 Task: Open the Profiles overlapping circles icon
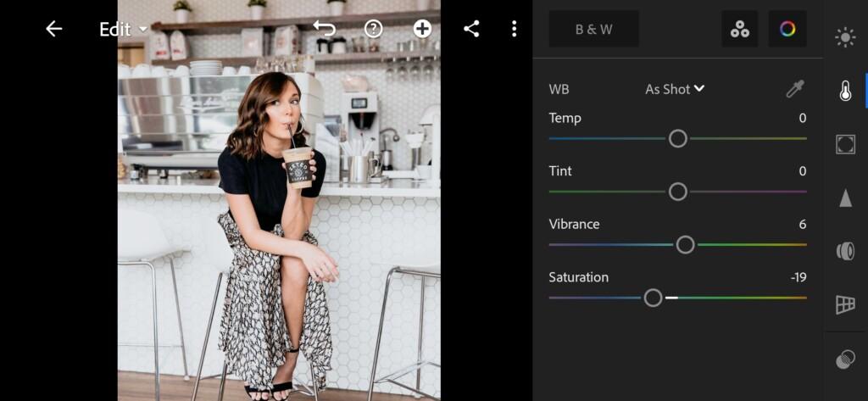845,359
